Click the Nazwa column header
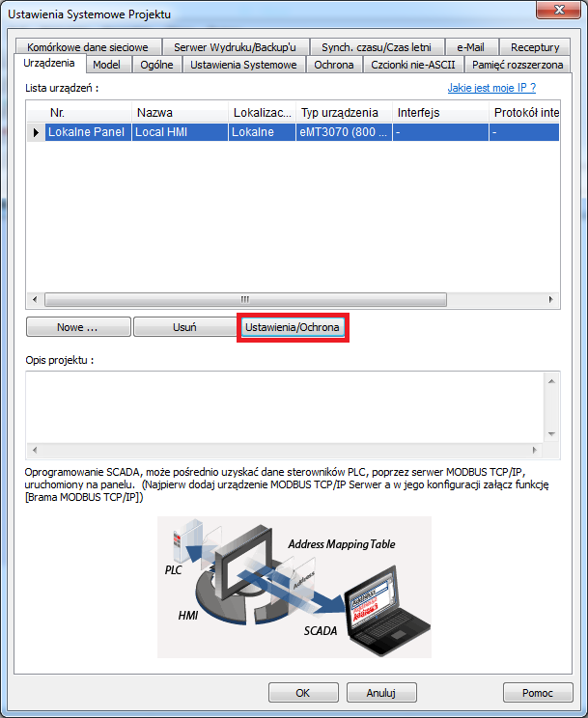The image size is (588, 718). click(181, 113)
